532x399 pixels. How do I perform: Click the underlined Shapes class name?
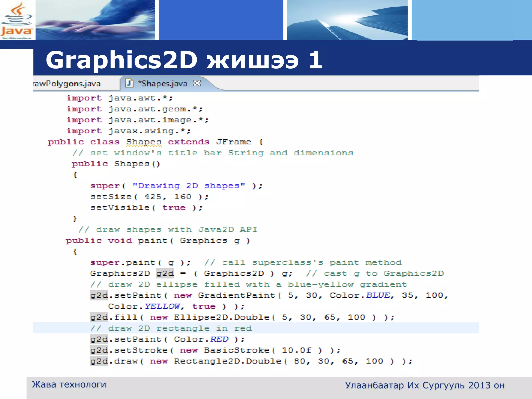coord(144,142)
